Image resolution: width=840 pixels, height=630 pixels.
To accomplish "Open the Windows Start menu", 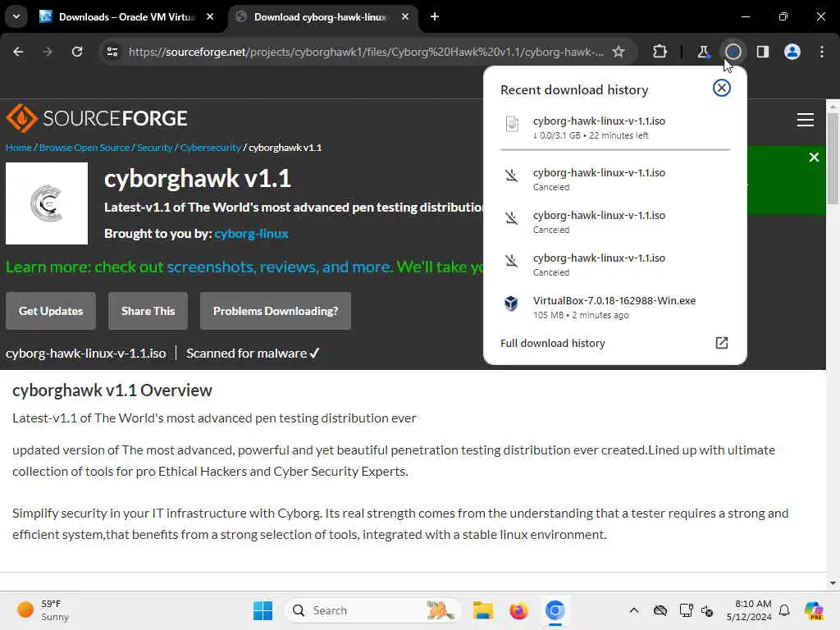I will click(262, 610).
